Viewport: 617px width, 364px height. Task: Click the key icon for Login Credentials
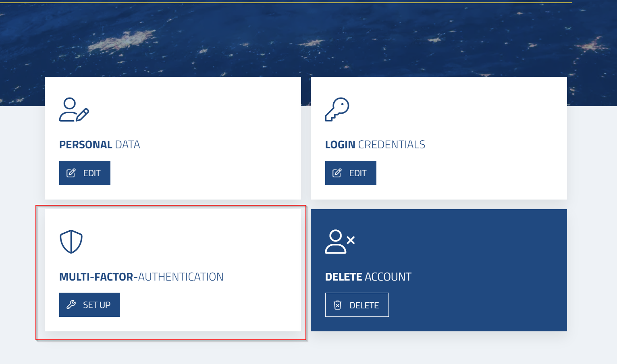pyautogui.click(x=337, y=109)
